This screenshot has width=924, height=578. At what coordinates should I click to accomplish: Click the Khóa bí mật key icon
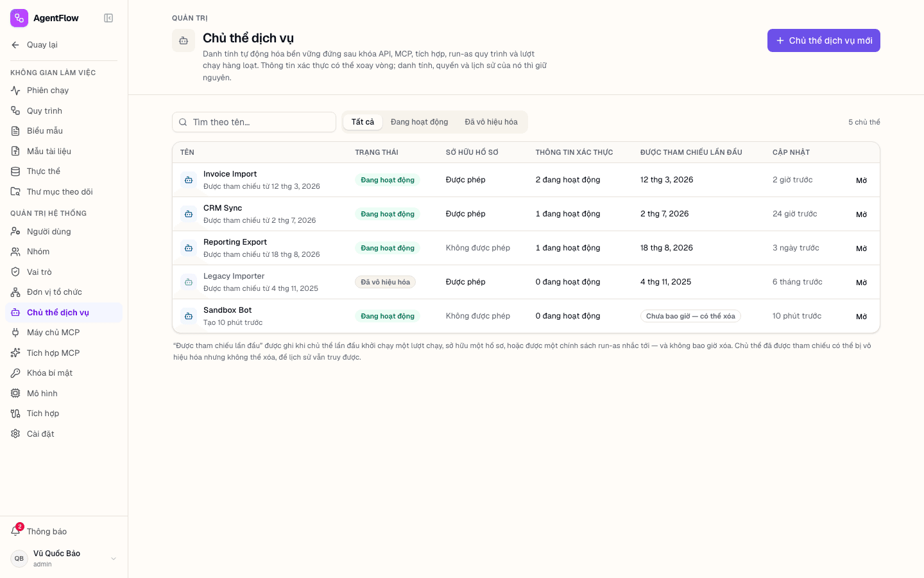15,373
